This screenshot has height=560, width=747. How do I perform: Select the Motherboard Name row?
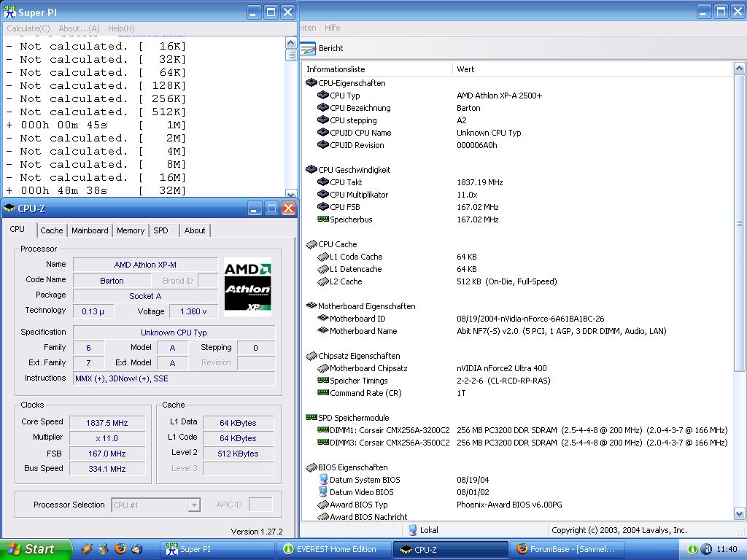tap(517, 331)
